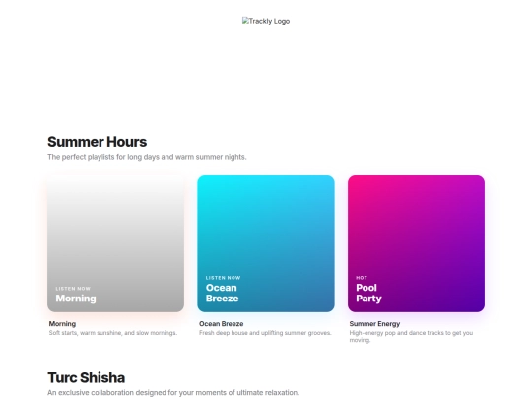The height and width of the screenshot is (399, 532).
Task: Click the 'High-energy pop and dance' description
Action: click(x=411, y=336)
